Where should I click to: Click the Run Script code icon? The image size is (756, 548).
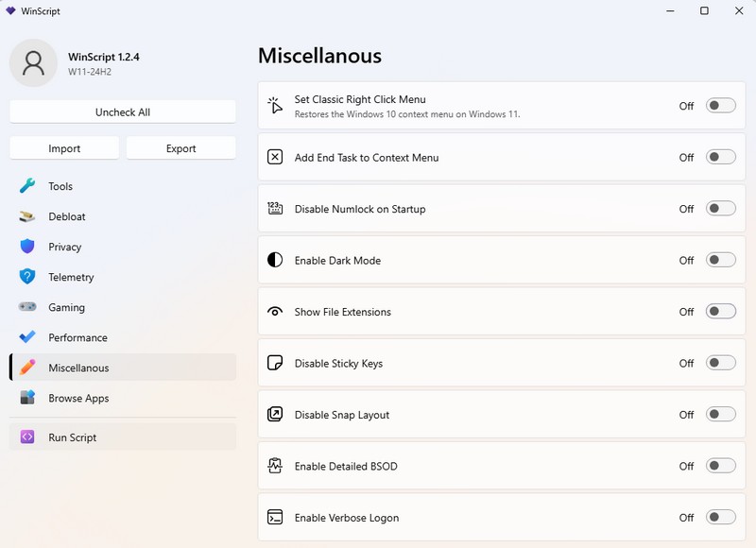click(27, 437)
